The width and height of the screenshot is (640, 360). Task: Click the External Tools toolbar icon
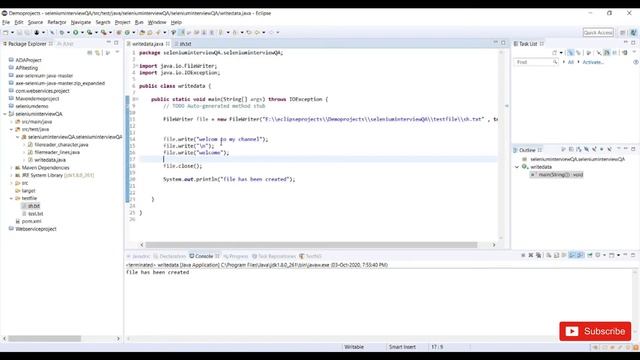104,32
